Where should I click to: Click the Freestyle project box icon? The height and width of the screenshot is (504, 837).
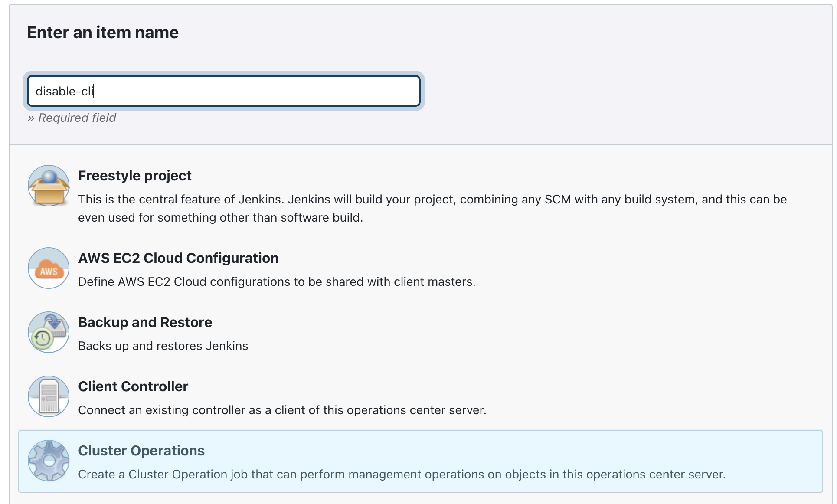[49, 186]
